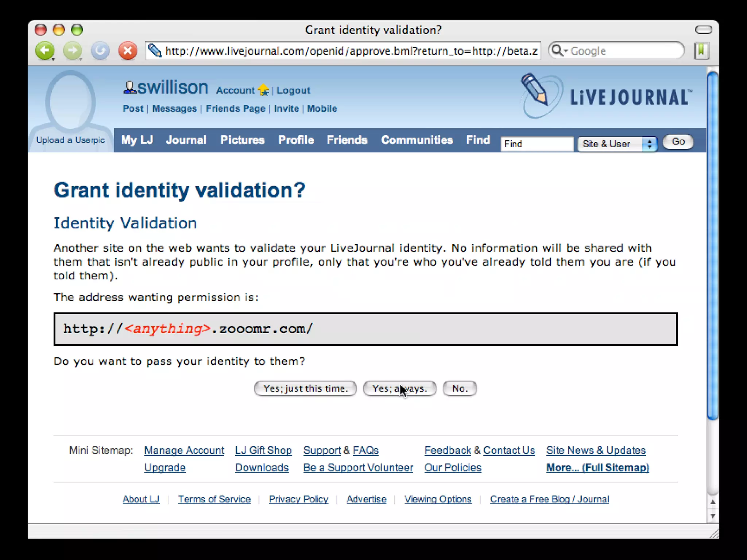This screenshot has height=560, width=747.
Task: Open Terms of Service footer link
Action: 214,499
